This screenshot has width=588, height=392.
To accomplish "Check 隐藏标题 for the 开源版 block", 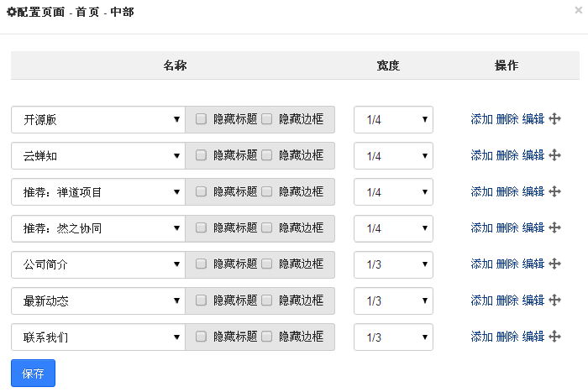I will (202, 119).
